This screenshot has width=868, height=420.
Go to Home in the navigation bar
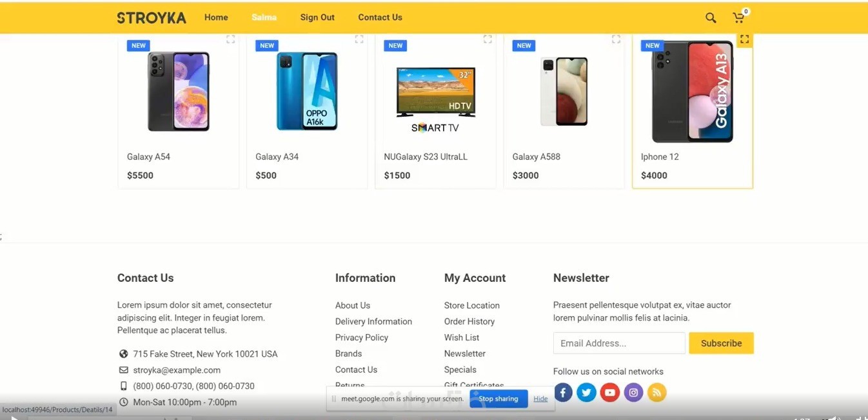tap(216, 17)
